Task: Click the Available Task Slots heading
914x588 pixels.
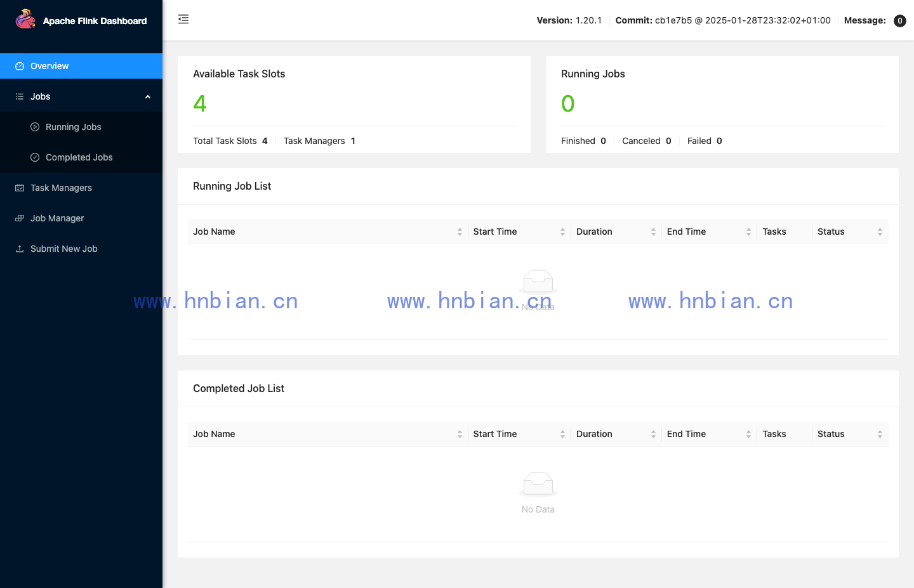Action: click(239, 74)
